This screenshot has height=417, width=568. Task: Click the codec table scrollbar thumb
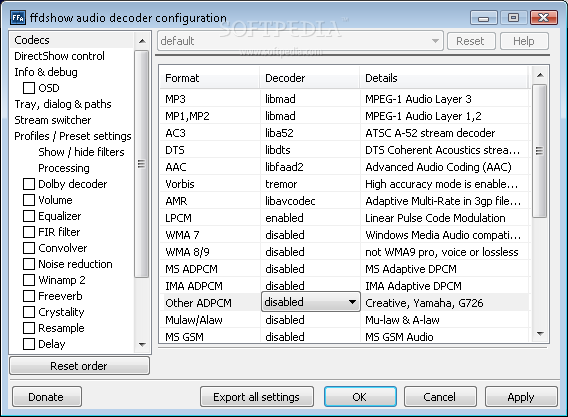point(539,151)
